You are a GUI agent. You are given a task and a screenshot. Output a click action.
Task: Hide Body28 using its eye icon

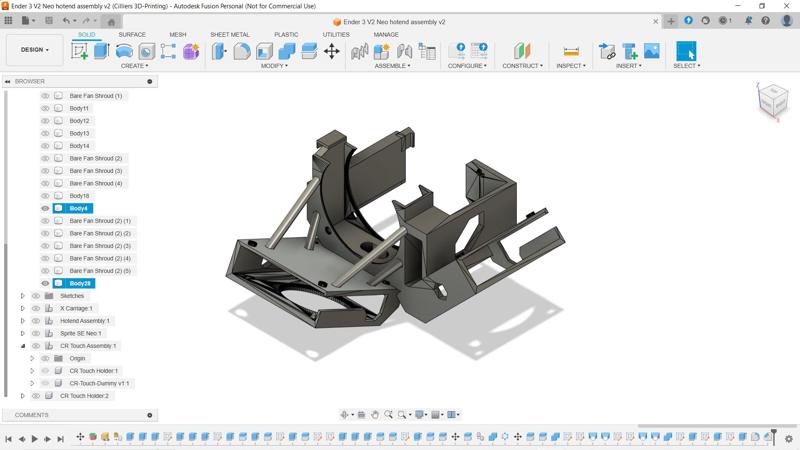tap(45, 283)
